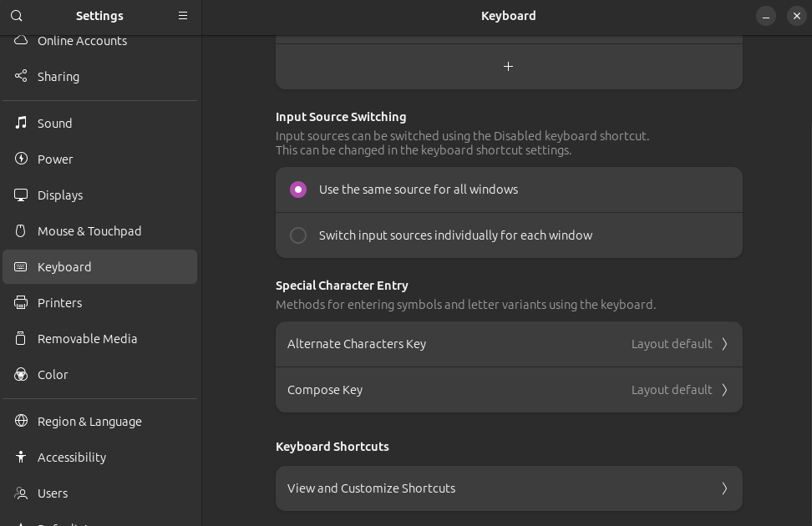812x526 pixels.
Task: Click the Mouse & Touchpad icon
Action: point(21,231)
